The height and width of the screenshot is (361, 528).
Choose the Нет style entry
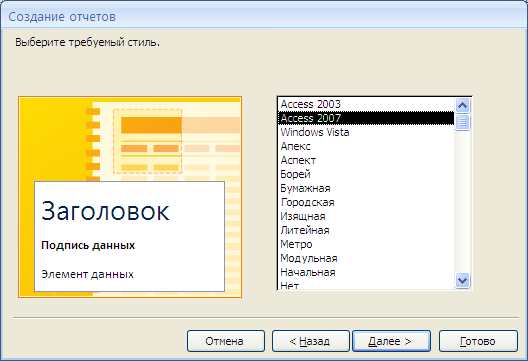pyautogui.click(x=366, y=285)
